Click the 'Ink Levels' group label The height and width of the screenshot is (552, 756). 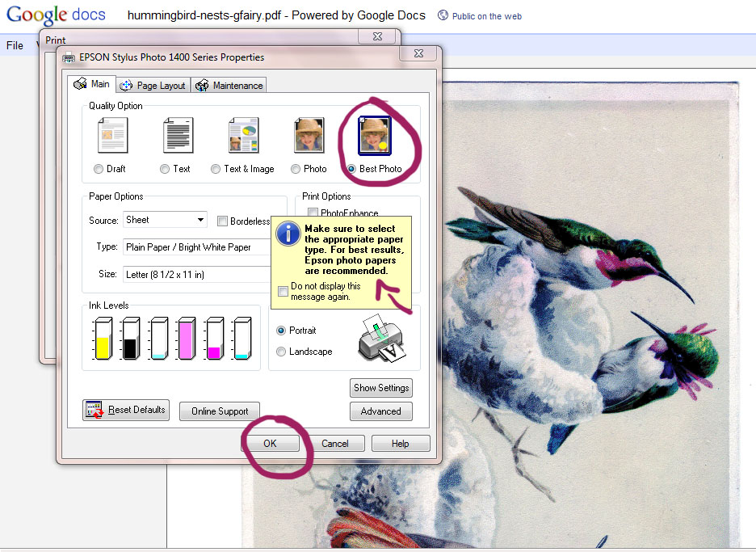(108, 305)
